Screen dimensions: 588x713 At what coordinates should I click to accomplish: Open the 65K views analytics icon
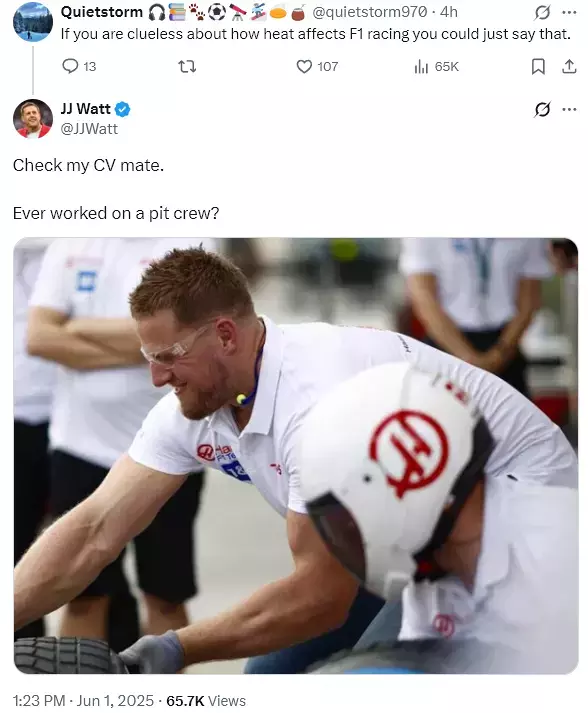[421, 67]
